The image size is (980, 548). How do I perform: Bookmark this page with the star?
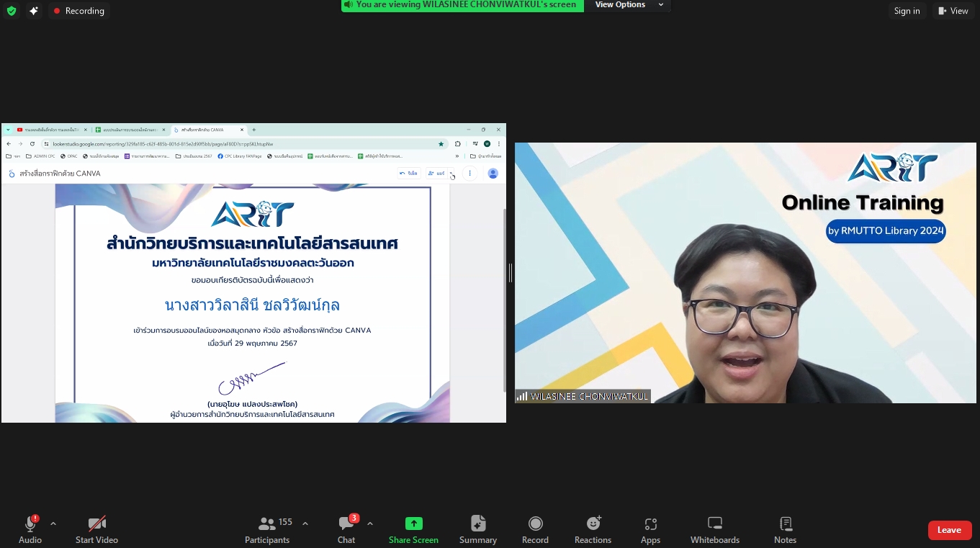[441, 143]
